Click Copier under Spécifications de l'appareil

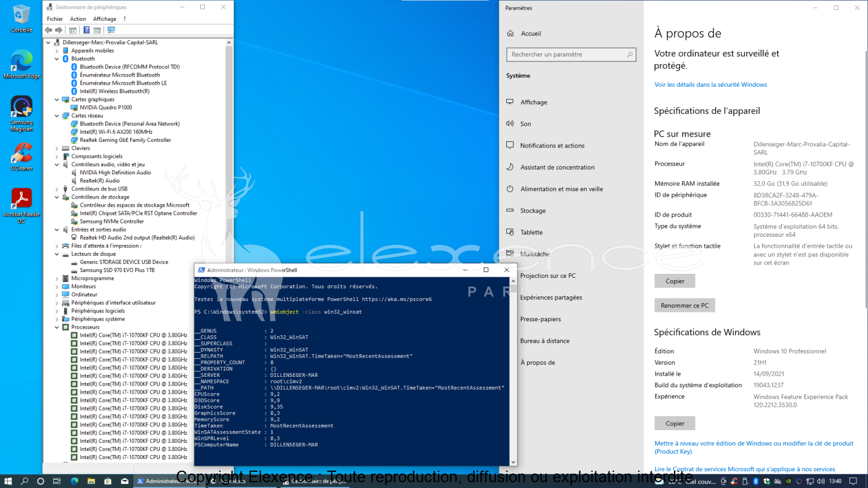pos(675,281)
